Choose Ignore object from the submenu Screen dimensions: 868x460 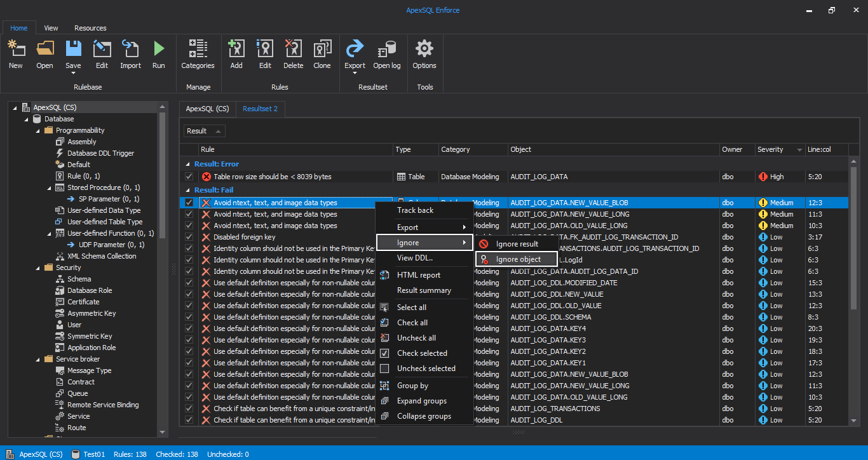(x=518, y=259)
